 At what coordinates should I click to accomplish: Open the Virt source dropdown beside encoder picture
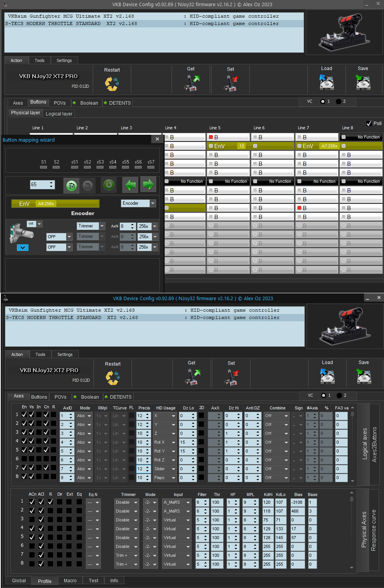tap(35, 224)
